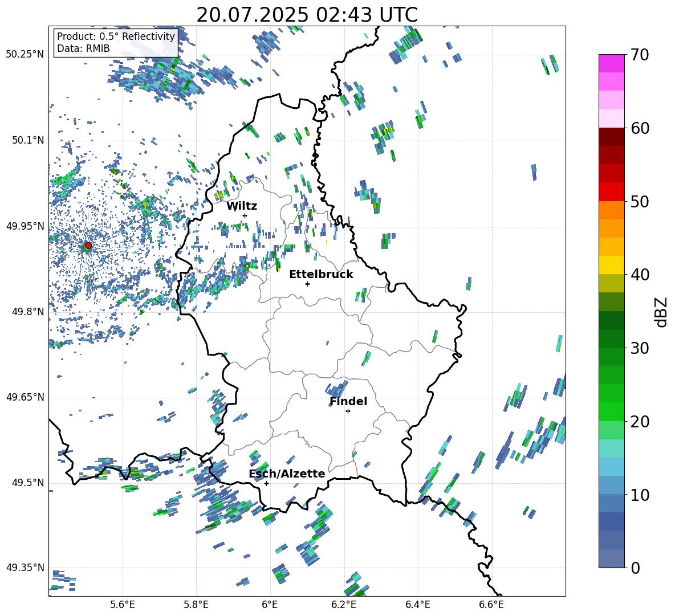Click the 50.25°N latitude label
675x616 pixels.
pyautogui.click(x=25, y=55)
